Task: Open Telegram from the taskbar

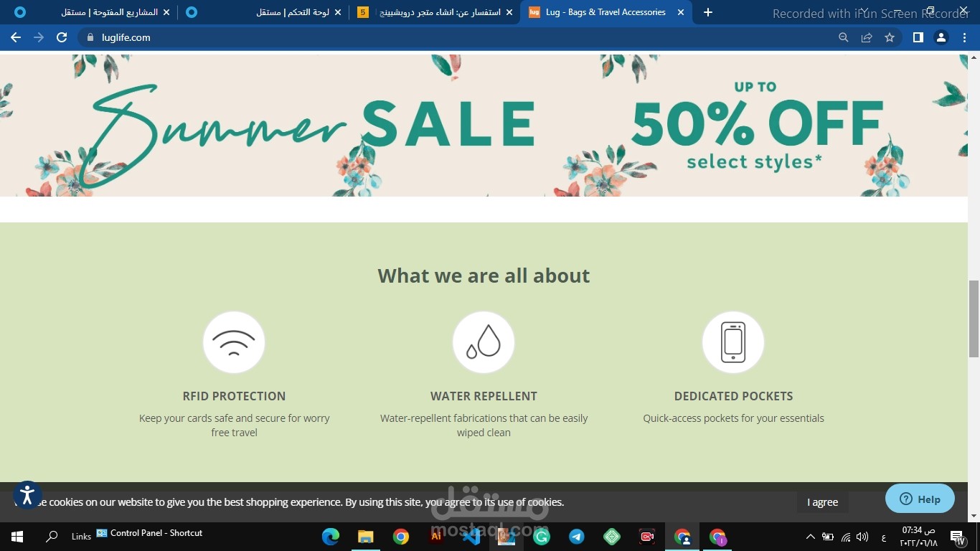Action: tap(576, 536)
